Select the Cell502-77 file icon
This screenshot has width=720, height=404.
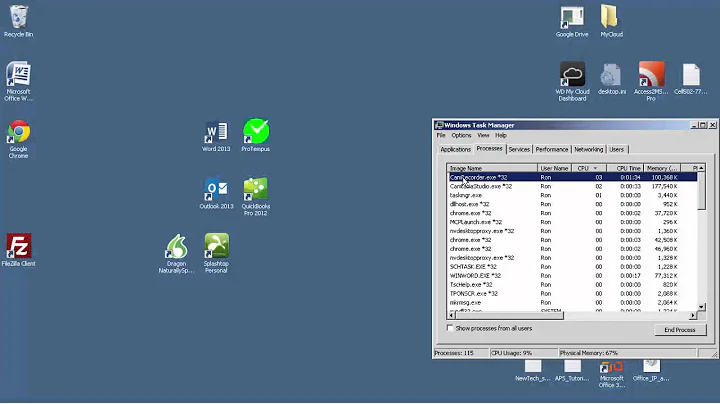tap(691, 79)
